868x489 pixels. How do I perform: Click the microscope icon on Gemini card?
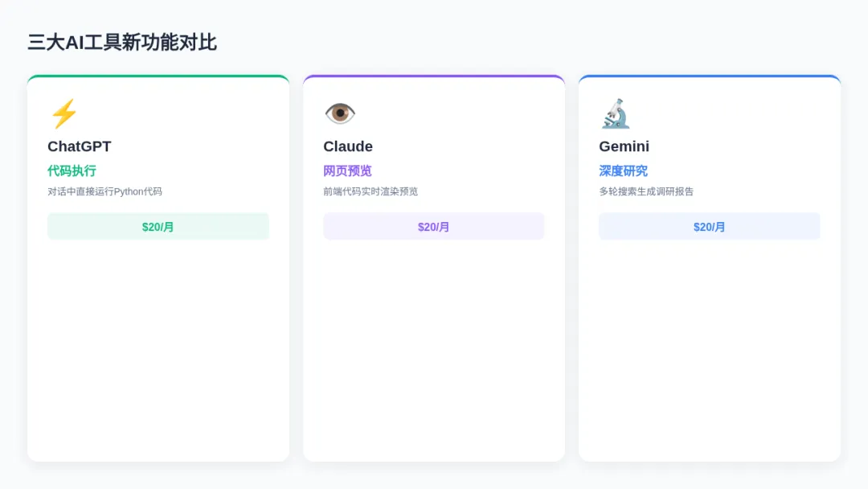(x=615, y=113)
